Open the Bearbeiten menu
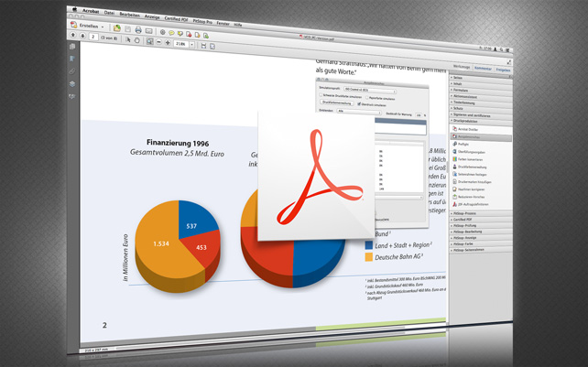Image resolution: width=588 pixels, height=367 pixels. 130,15
